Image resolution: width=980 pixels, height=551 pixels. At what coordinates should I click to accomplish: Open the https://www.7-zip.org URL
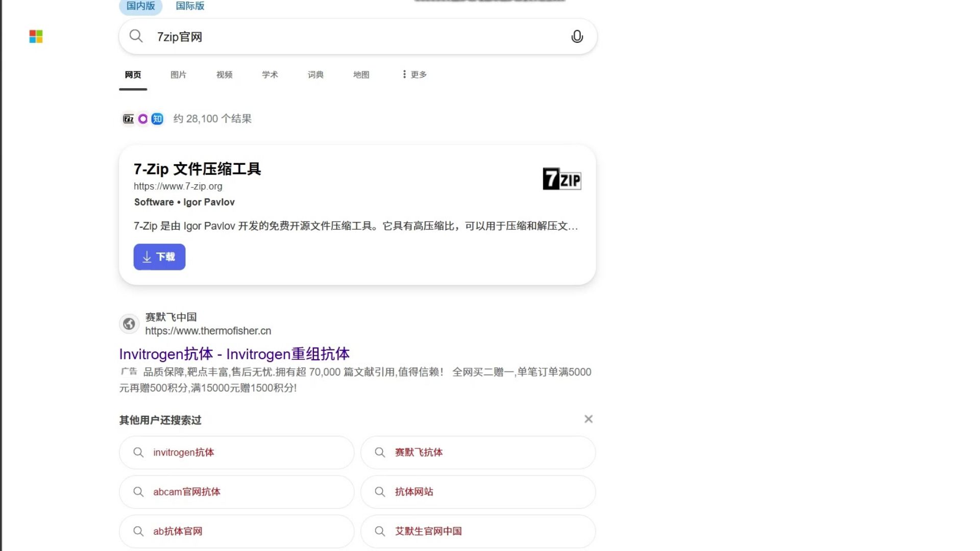[x=178, y=186]
